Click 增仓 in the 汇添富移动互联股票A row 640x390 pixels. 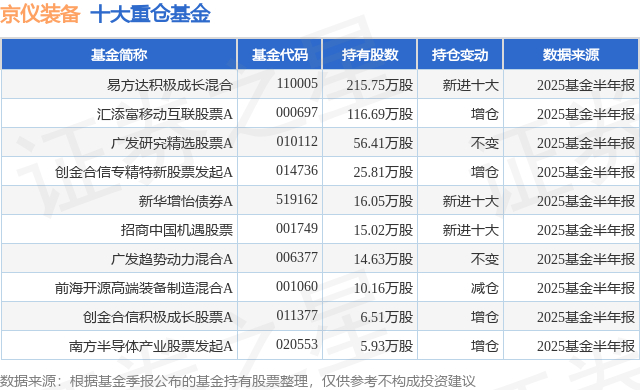[484, 114]
